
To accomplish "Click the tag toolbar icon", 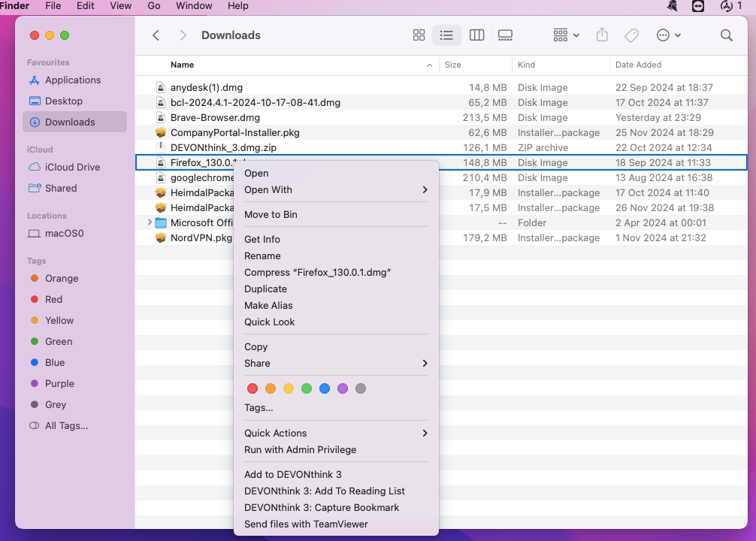I will pyautogui.click(x=631, y=35).
